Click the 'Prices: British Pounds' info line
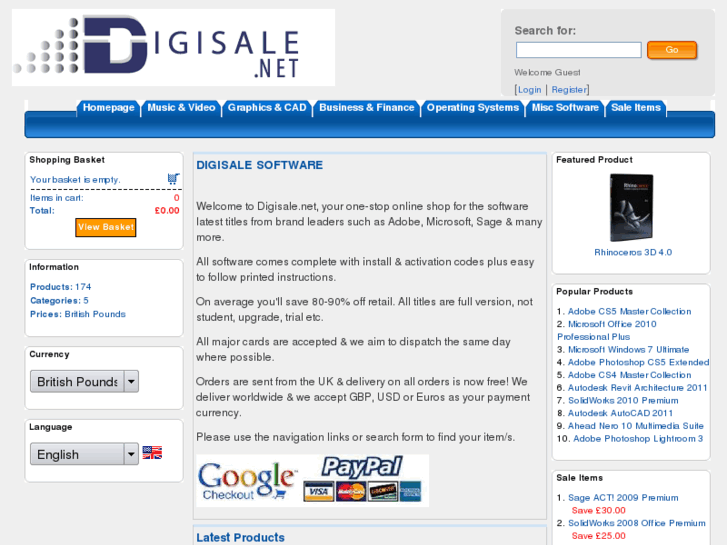This screenshot has height=545, width=727. click(x=77, y=314)
